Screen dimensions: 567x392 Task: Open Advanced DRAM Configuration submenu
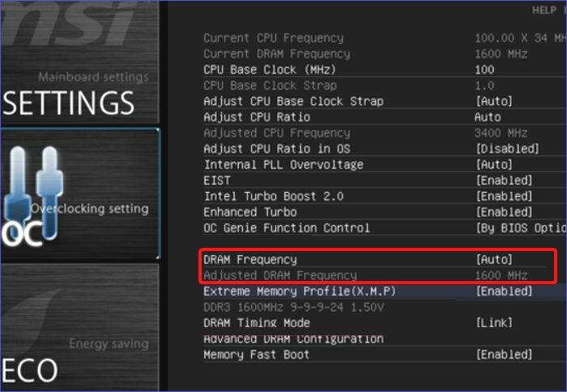point(293,339)
